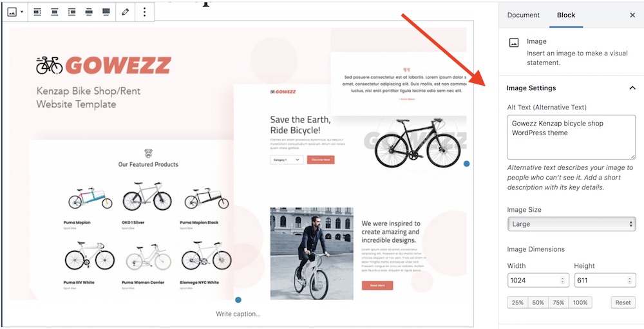Image resolution: width=644 pixels, height=329 pixels.
Task: Reset the image dimensions
Action: click(623, 303)
